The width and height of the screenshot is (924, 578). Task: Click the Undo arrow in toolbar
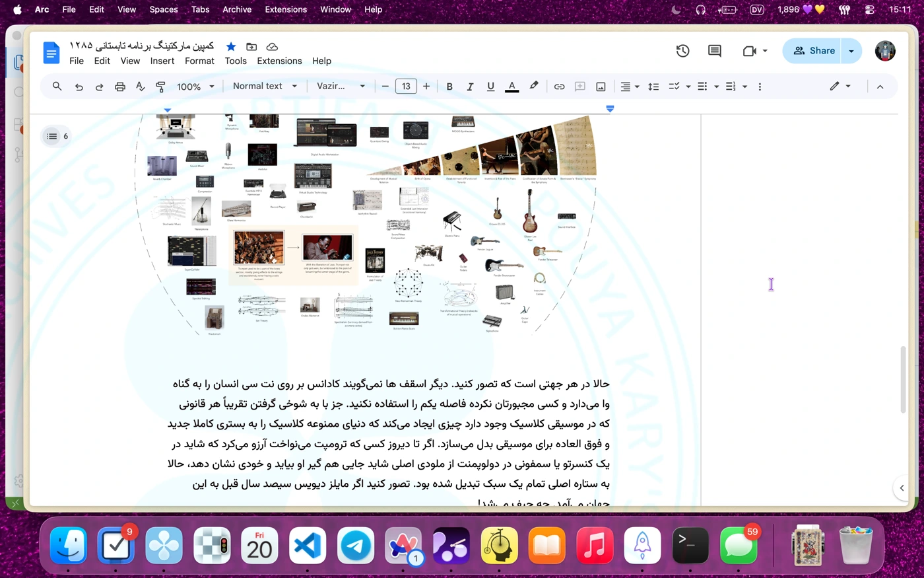coord(79,87)
